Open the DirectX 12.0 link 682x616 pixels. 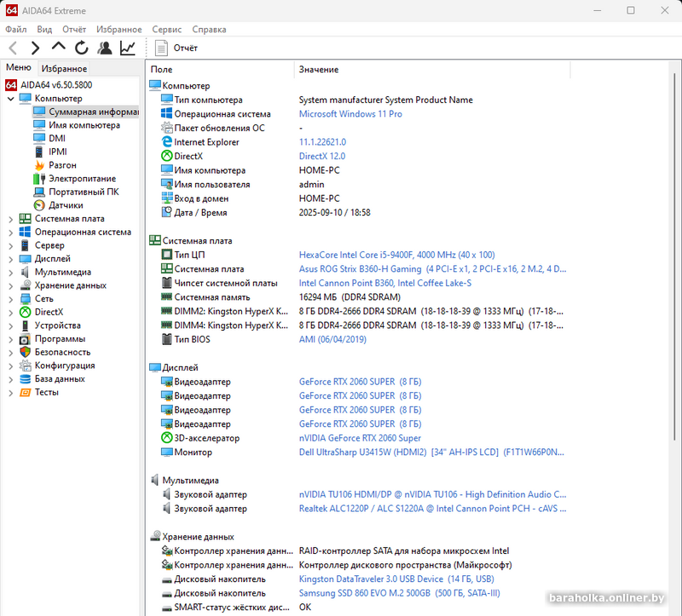[x=322, y=156]
